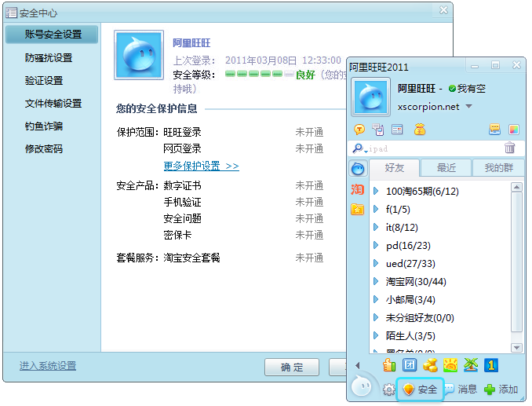Select 文件传输设置 in the sidebar

52,103
